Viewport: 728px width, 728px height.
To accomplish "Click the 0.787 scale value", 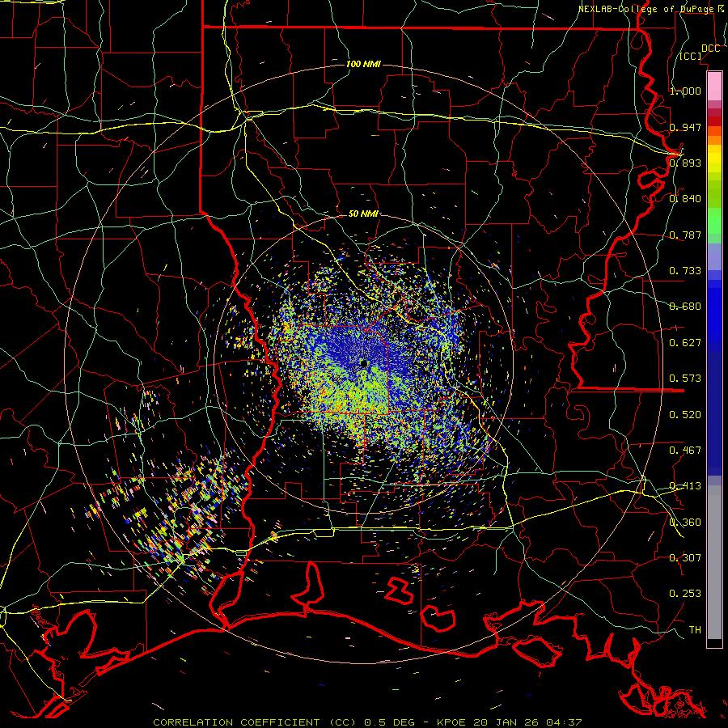I will pyautogui.click(x=686, y=235).
